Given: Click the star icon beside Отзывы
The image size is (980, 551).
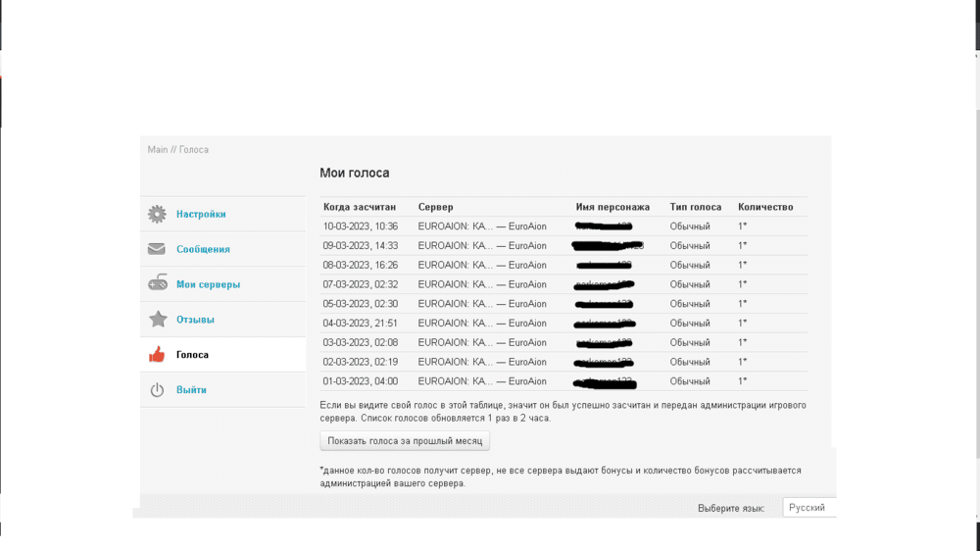Looking at the screenshot, I should click(157, 320).
